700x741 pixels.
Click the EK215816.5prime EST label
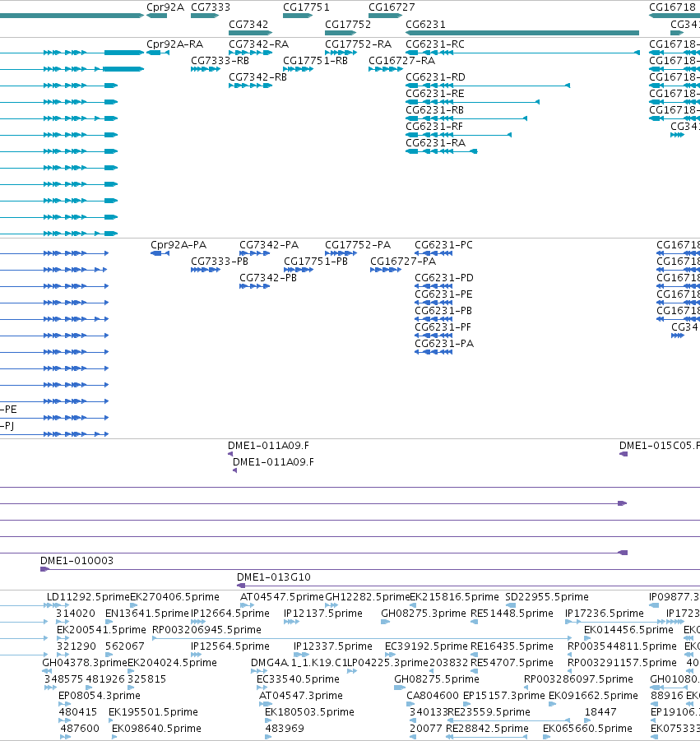pos(454,597)
